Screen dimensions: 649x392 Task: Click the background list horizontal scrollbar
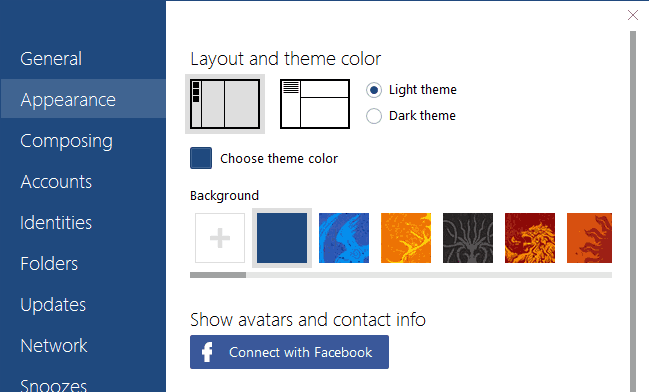tap(401, 275)
